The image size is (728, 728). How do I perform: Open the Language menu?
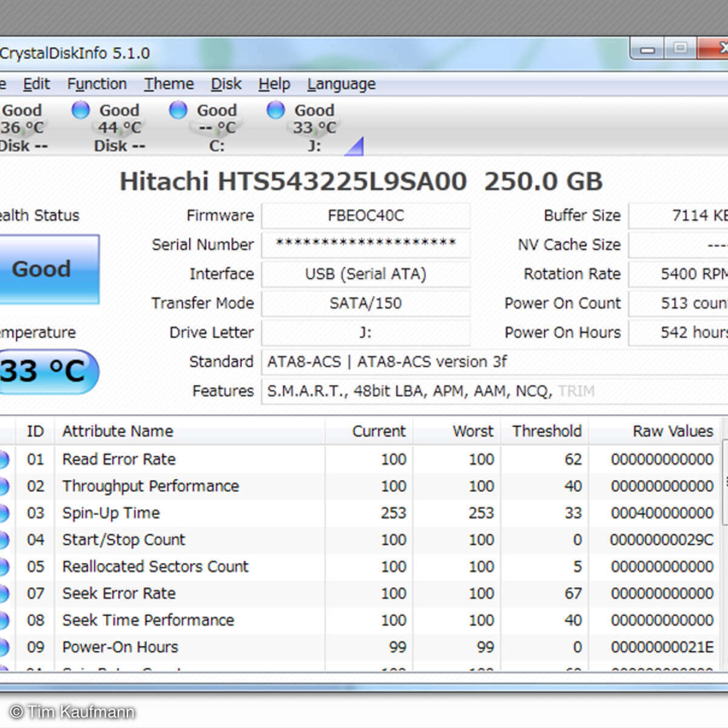point(341,84)
